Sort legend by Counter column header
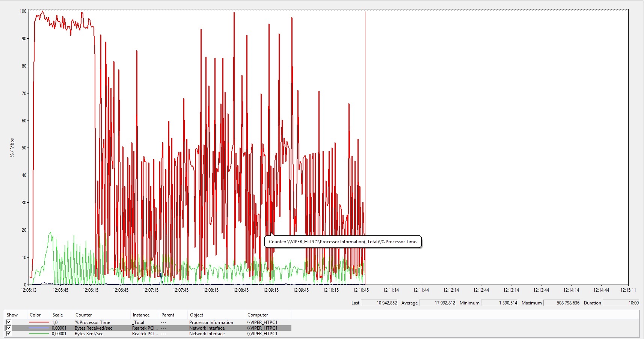Viewport: 644px width, 339px height. 83,315
